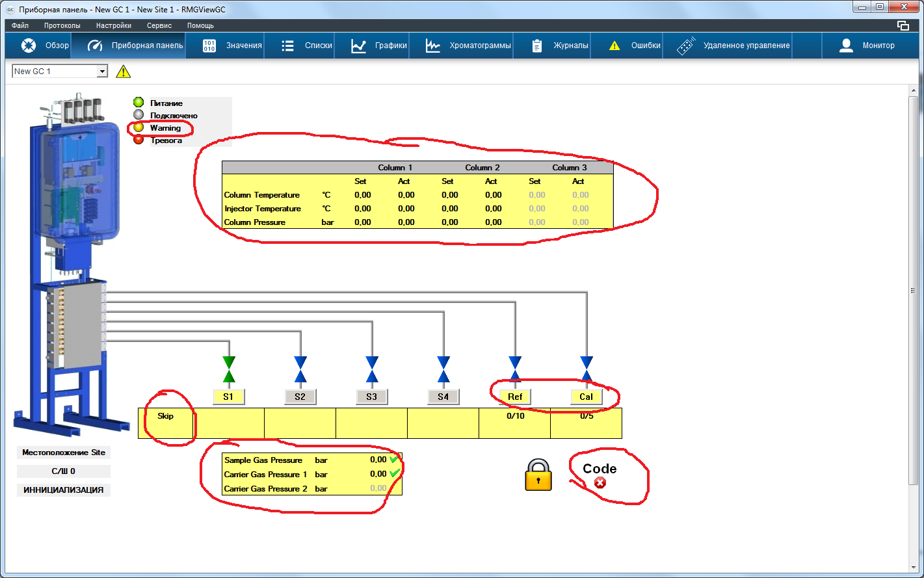
Task: Open the Списки lists icon
Action: pyautogui.click(x=288, y=46)
